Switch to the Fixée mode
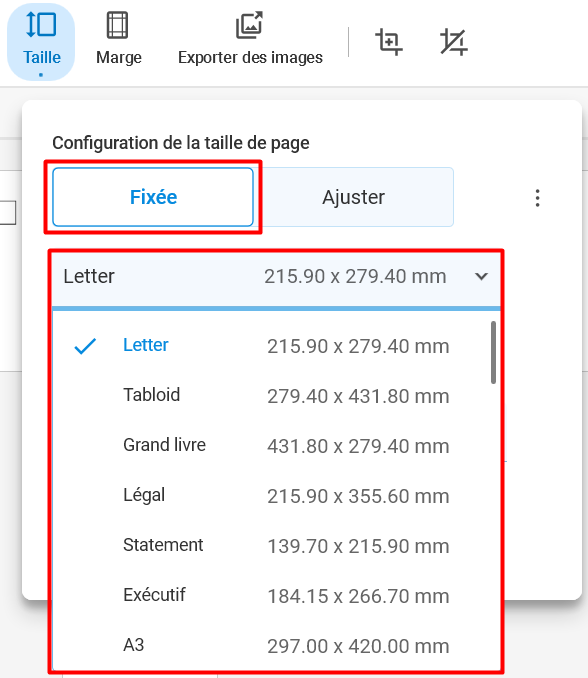 coord(153,197)
